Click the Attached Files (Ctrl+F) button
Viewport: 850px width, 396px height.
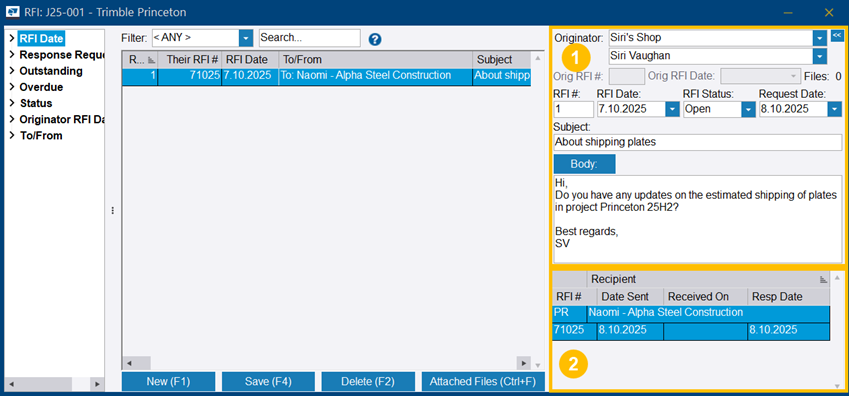[483, 381]
